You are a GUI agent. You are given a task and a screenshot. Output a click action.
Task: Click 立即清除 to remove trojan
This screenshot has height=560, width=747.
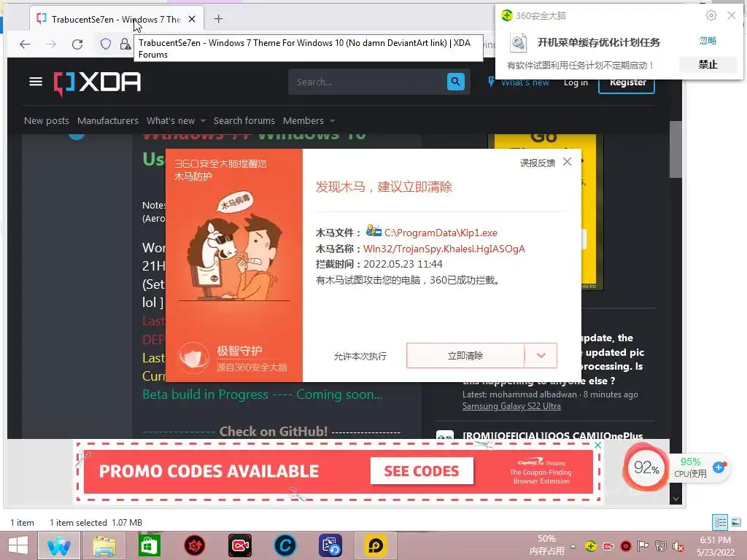click(x=465, y=355)
